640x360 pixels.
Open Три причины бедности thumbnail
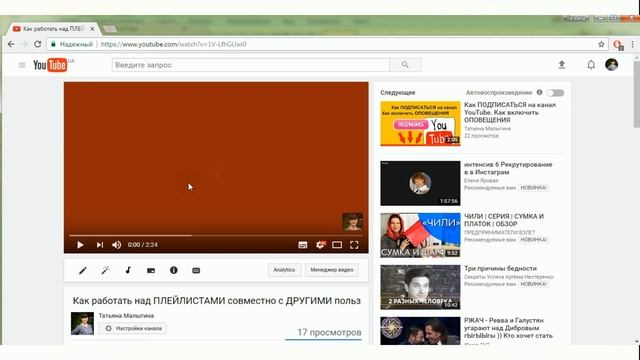420,287
